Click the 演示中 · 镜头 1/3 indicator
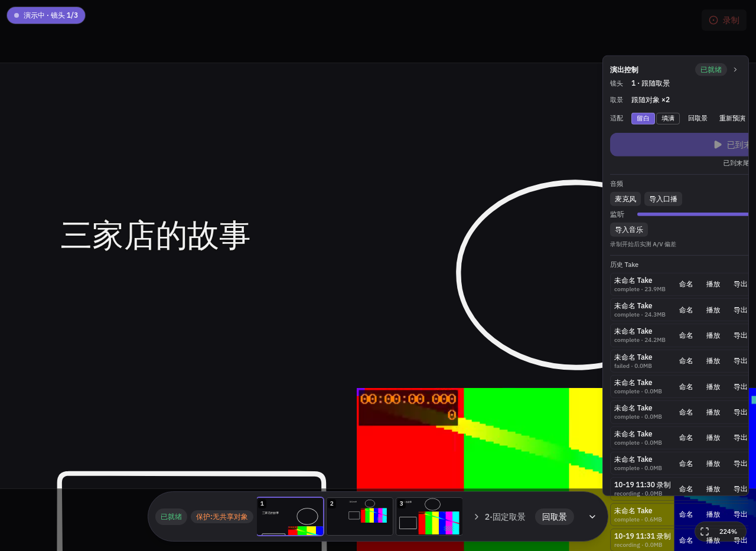The image size is (756, 551). pyautogui.click(x=46, y=15)
